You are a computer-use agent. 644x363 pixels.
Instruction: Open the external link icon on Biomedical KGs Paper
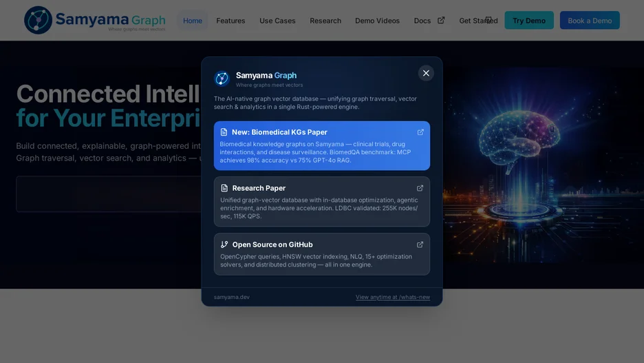point(420,132)
